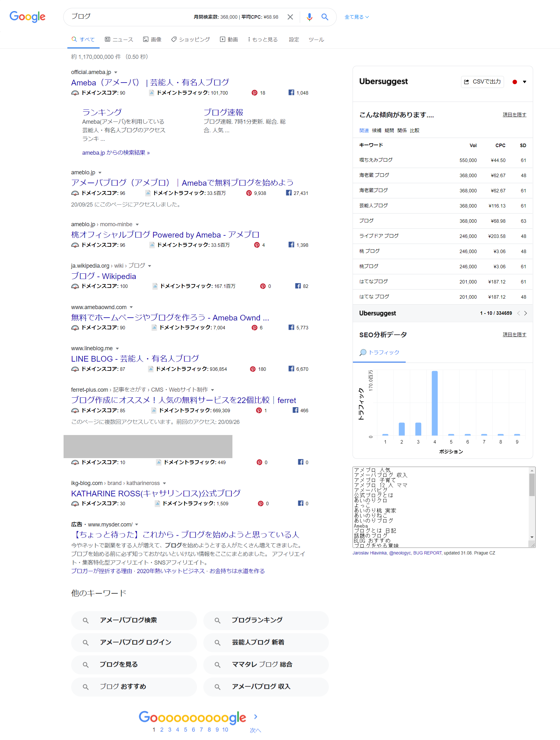Image resolution: width=560 pixels, height=740 pixels.
Task: Open the トラフィック tab in SEO data
Action: click(379, 352)
